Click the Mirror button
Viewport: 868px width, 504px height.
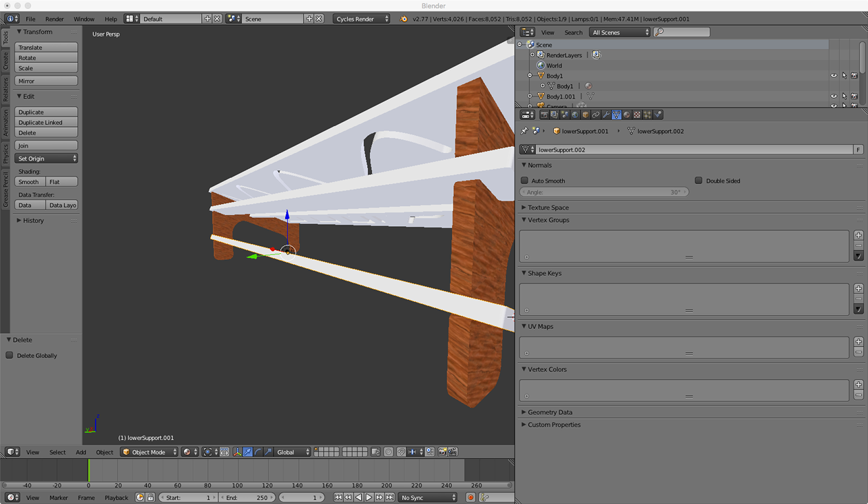pos(46,81)
